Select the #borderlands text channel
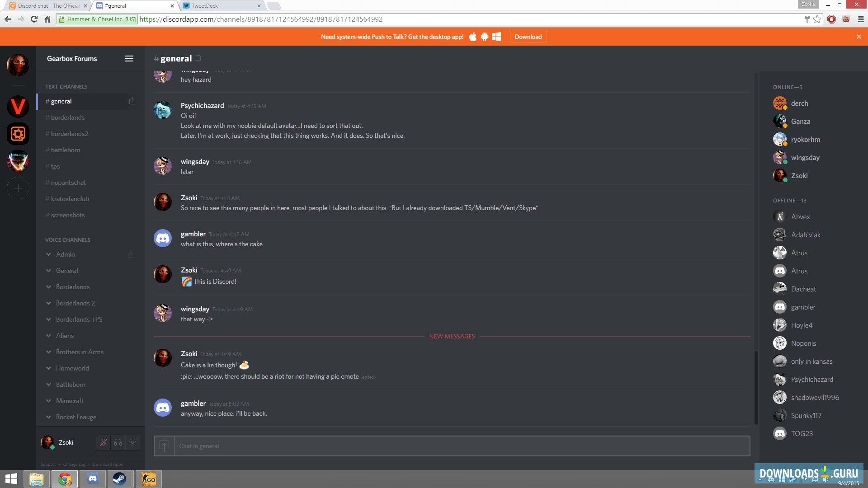This screenshot has height=488, width=868. [67, 117]
